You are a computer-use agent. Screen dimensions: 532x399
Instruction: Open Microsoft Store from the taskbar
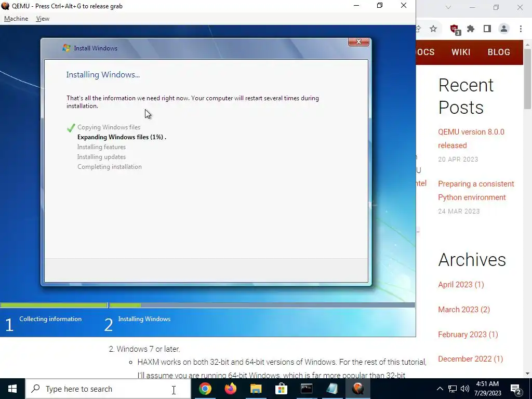(281, 389)
